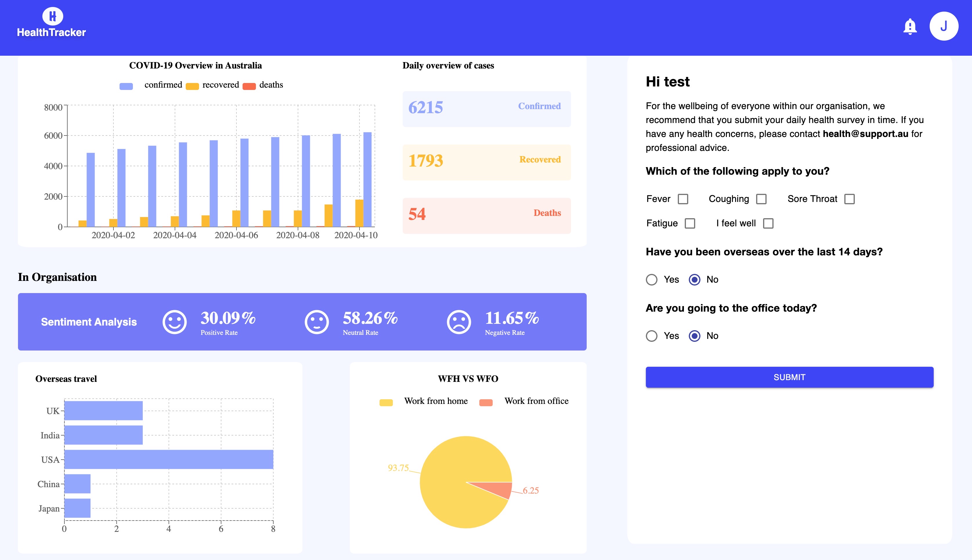972x560 pixels.
Task: Toggle the recovered legend swatch
Action: (x=192, y=86)
